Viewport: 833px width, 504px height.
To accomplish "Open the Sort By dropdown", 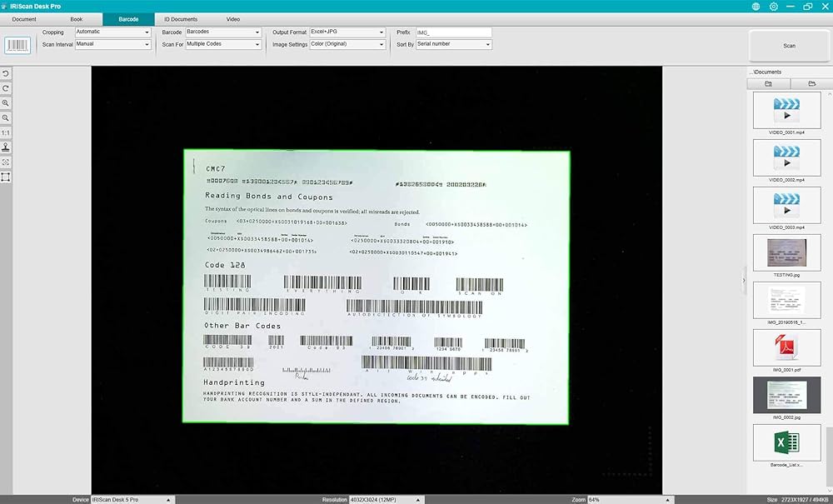I will (453, 44).
